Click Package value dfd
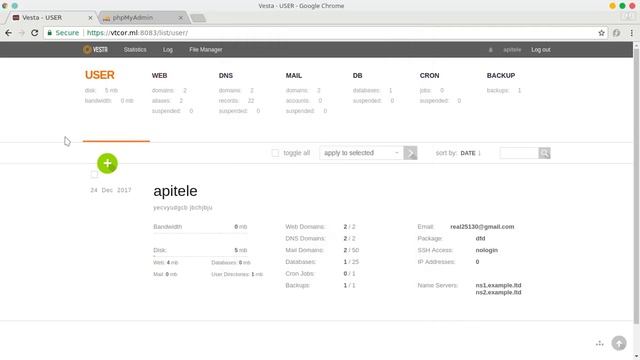640x360 pixels. click(480, 238)
